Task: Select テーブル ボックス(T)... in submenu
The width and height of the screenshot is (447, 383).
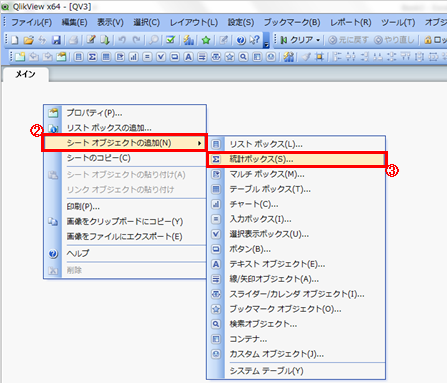Action: point(297,189)
